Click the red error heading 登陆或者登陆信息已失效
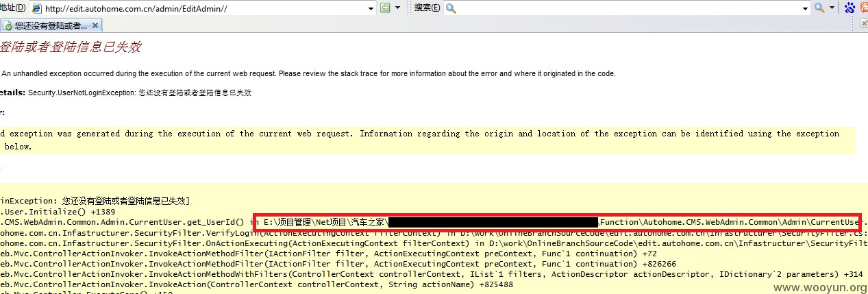This screenshot has width=868, height=294. [x=70, y=47]
